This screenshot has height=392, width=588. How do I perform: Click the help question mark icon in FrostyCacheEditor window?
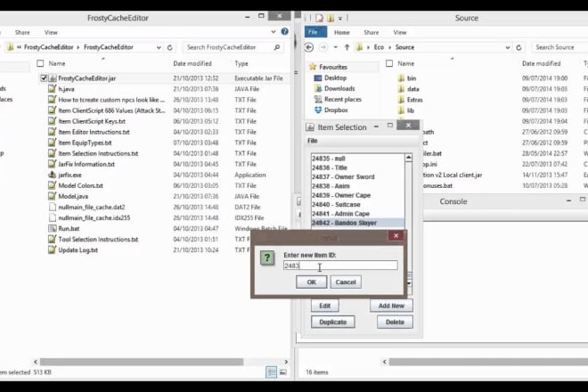click(284, 32)
